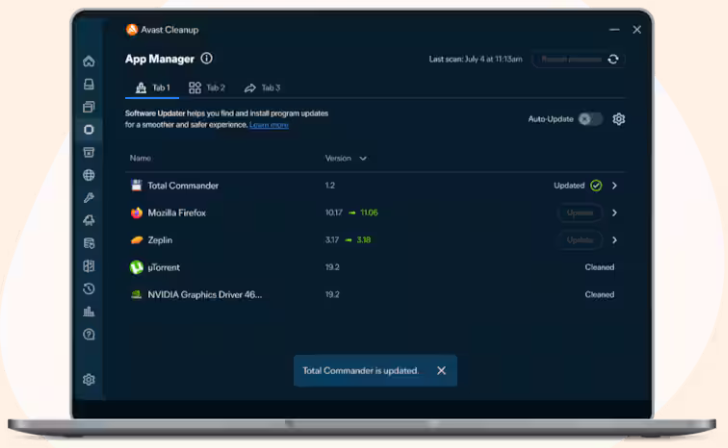This screenshot has width=728, height=448.
Task: Open the help question mark sidebar icon
Action: tap(89, 334)
